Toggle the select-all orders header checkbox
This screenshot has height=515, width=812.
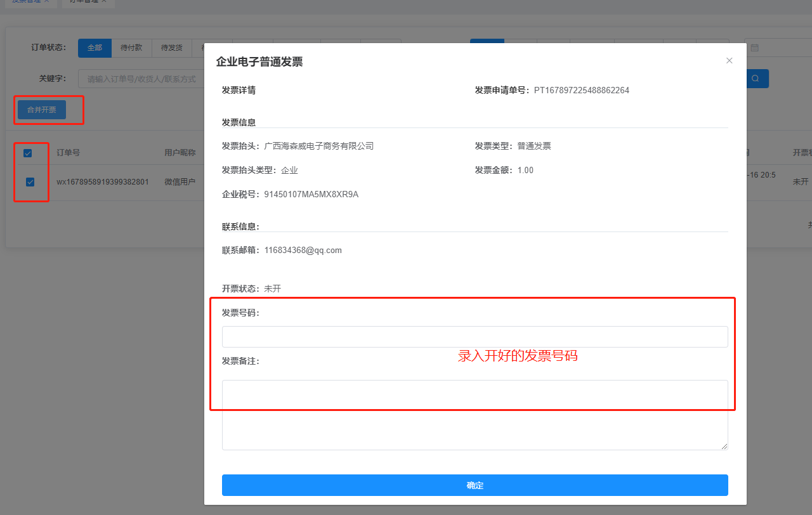click(28, 153)
